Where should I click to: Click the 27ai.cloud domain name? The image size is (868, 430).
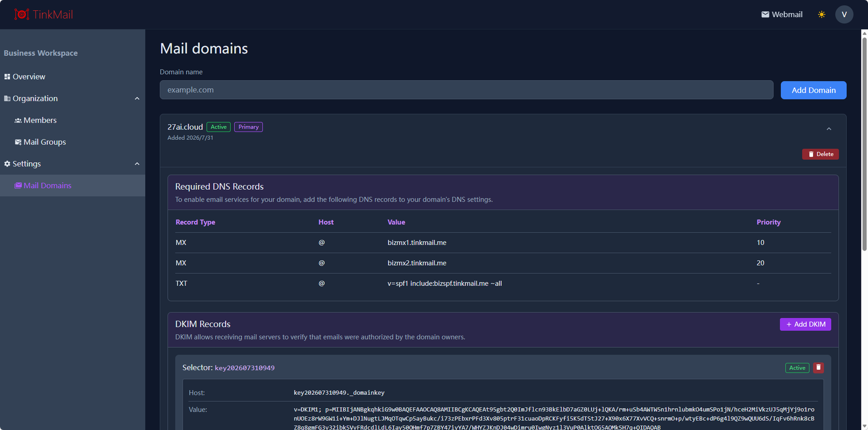(185, 127)
